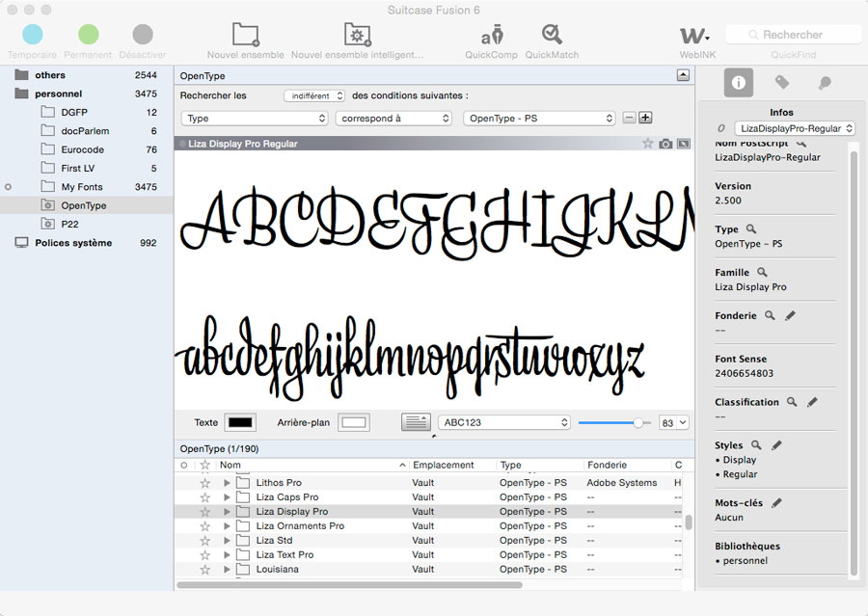The image size is (868, 616).
Task: Select the personnel library
Action: [87, 94]
